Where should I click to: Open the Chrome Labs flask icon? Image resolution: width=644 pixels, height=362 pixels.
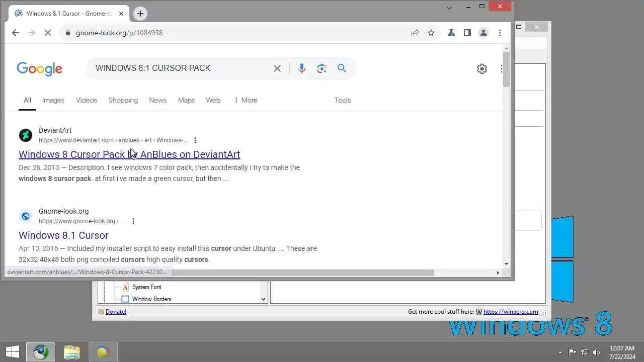(451, 33)
